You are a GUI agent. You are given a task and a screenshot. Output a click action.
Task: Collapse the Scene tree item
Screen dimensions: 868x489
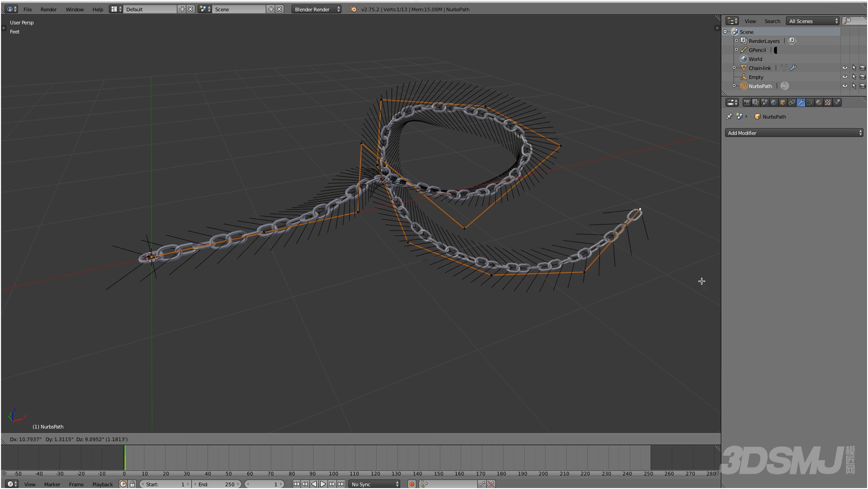(x=725, y=32)
